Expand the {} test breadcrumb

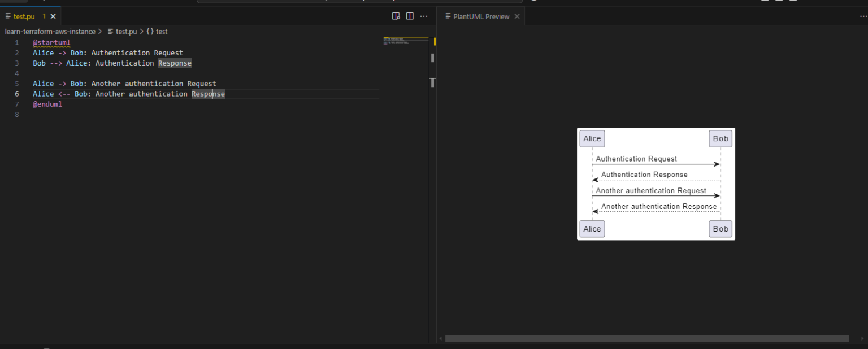156,32
